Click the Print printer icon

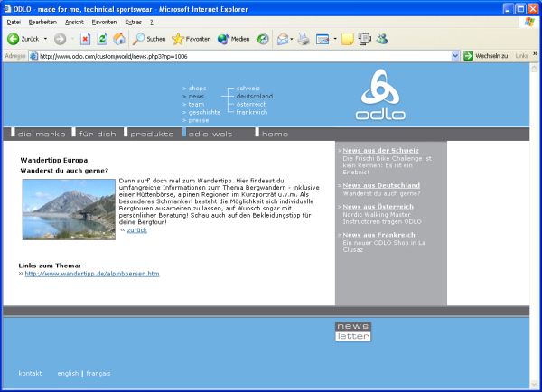pos(304,39)
